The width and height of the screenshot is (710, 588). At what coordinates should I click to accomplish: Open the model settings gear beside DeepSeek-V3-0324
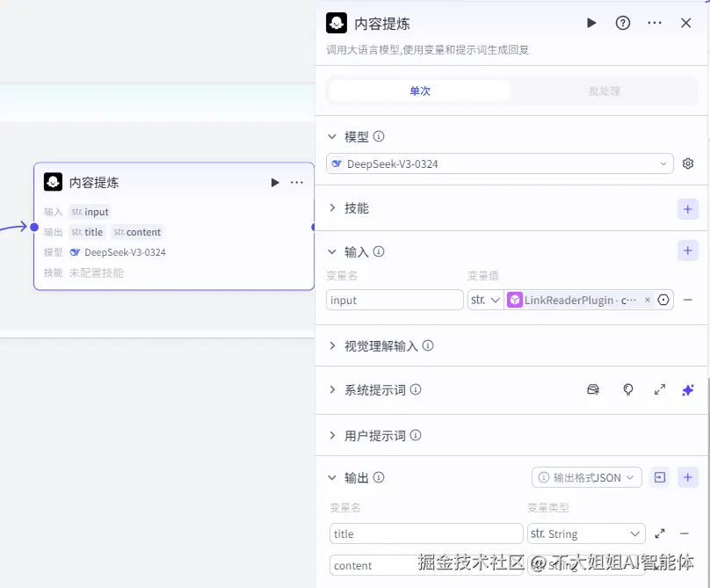point(688,163)
